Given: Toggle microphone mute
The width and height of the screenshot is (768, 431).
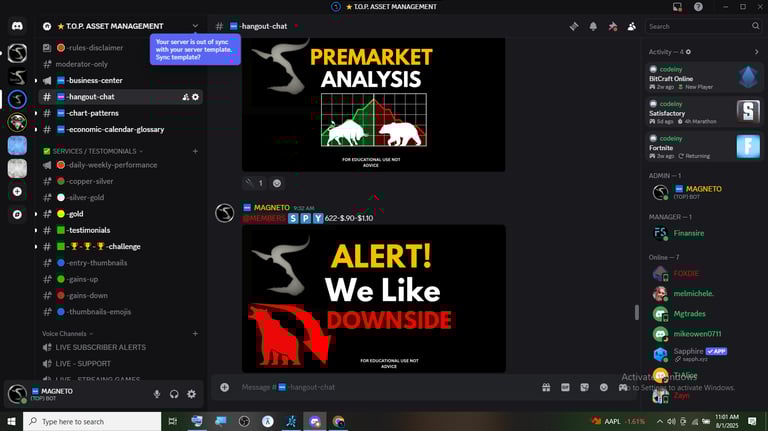Looking at the screenshot, I should 157,394.
